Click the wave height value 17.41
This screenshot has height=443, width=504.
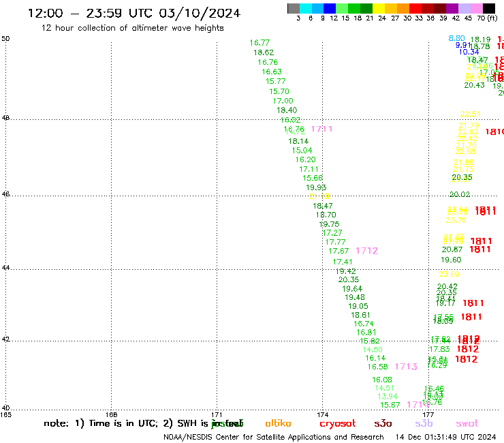343,262
